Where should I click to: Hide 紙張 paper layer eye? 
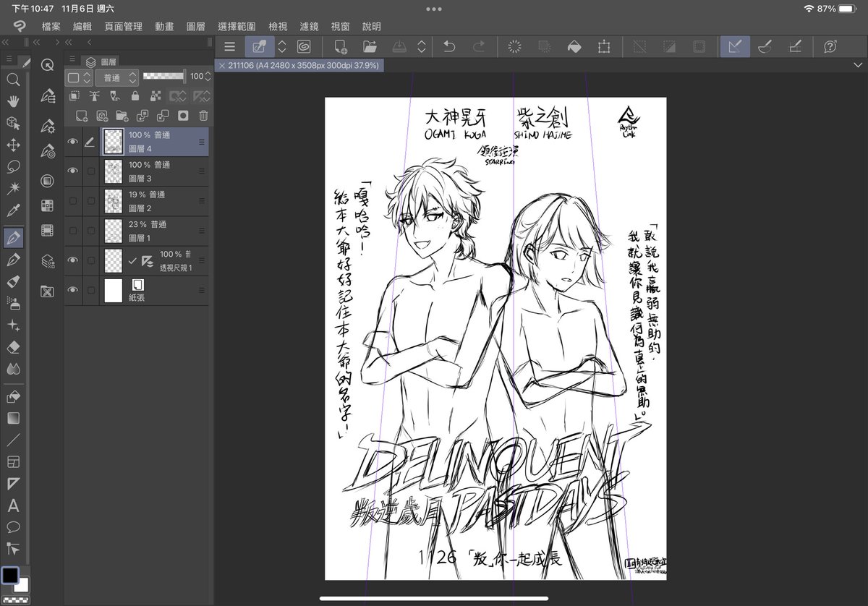point(72,290)
